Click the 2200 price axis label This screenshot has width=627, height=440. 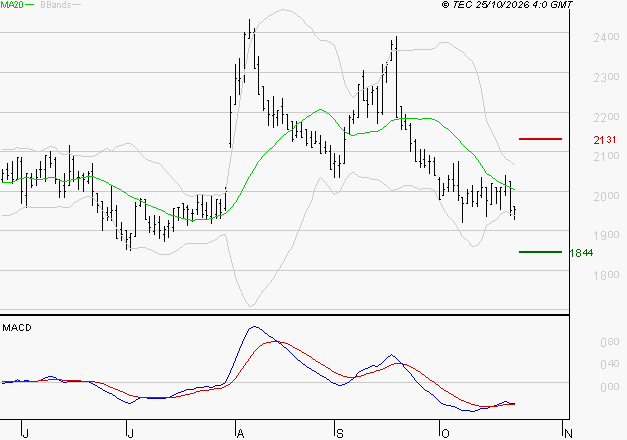coord(606,117)
